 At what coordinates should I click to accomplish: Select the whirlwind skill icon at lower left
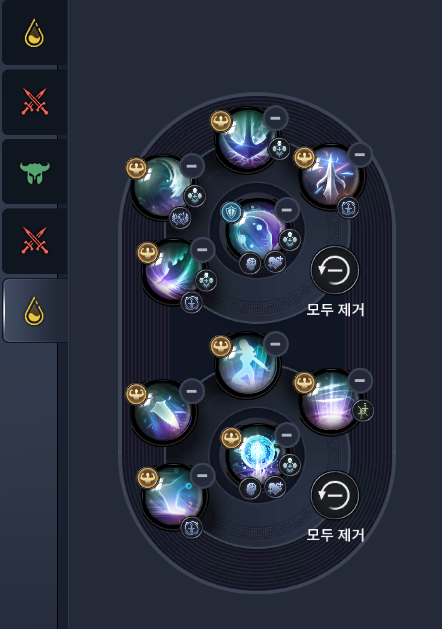click(x=175, y=497)
